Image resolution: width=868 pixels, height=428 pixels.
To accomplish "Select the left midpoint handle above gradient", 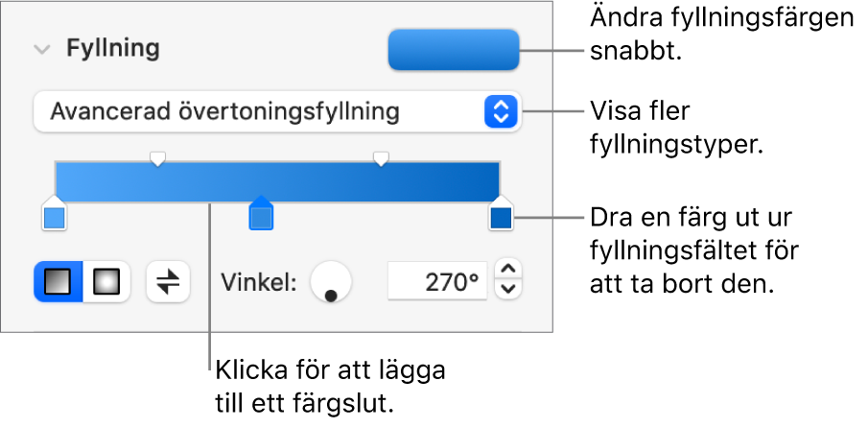I will 158,157.
